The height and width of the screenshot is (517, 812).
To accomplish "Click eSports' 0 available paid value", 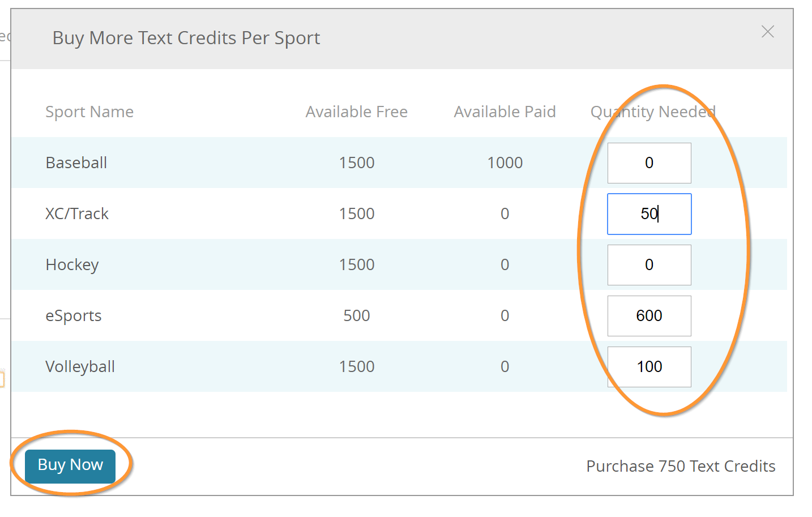I will click(505, 316).
